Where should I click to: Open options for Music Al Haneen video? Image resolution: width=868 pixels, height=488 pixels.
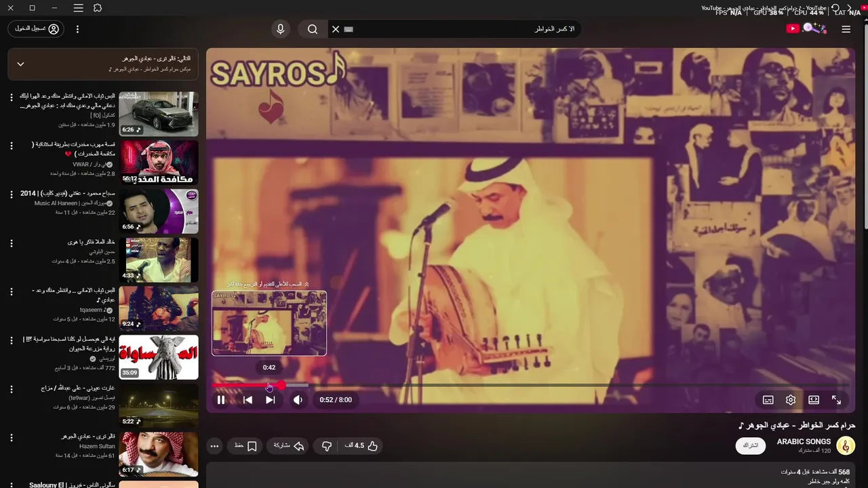[11, 195]
